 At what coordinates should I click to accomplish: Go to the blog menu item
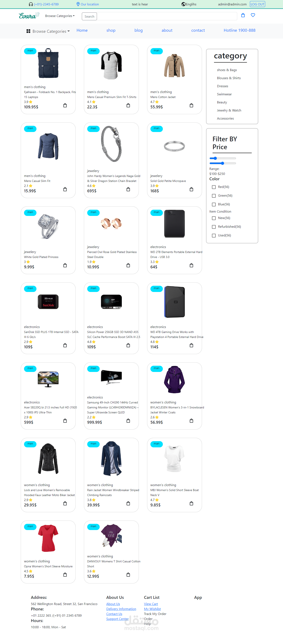pos(139,30)
